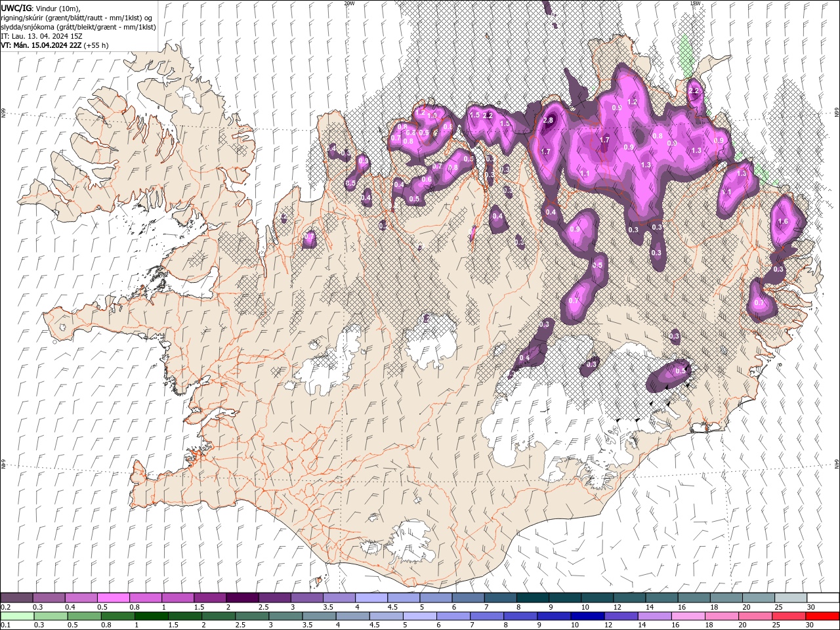Viewport: 840px width, 630px height.
Task: Click the white 30 swatch ending upper legend
Action: 823,598
